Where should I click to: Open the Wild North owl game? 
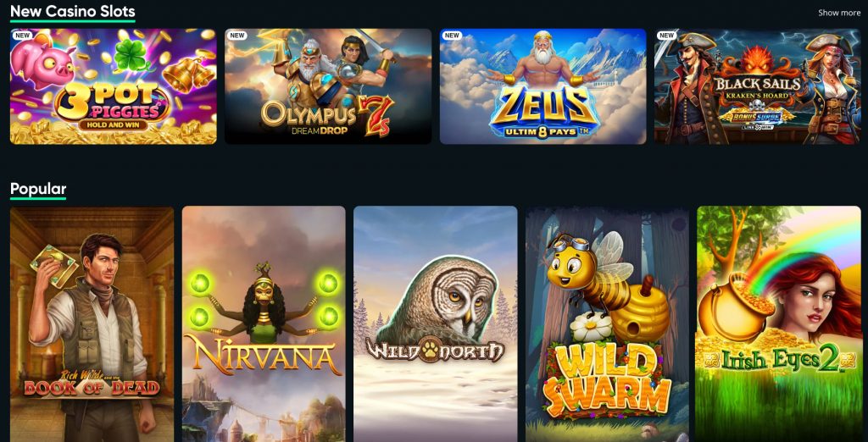pyautogui.click(x=436, y=324)
